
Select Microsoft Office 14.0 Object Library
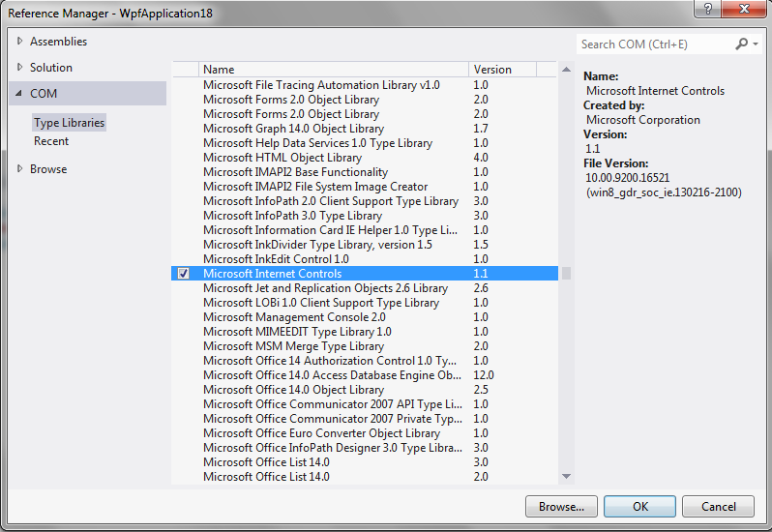pos(365,390)
